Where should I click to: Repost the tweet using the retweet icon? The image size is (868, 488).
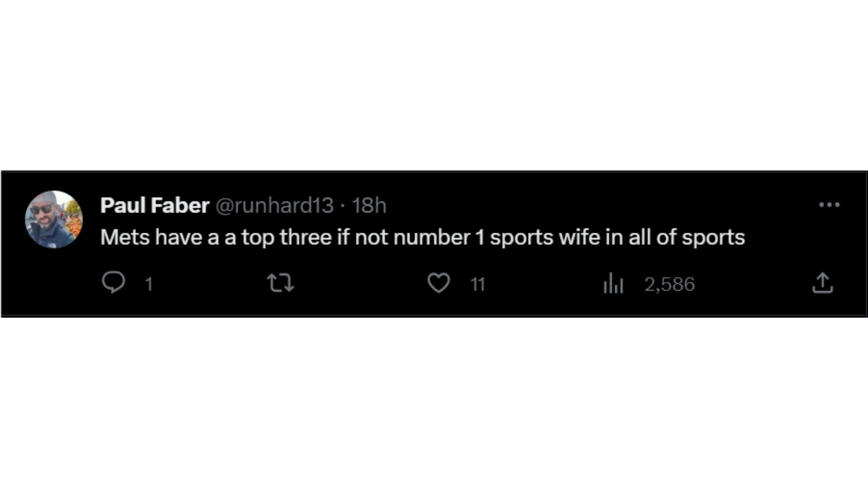(280, 283)
